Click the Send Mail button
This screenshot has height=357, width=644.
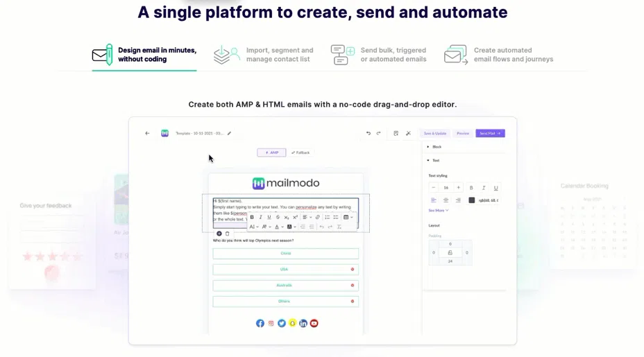pyautogui.click(x=490, y=133)
